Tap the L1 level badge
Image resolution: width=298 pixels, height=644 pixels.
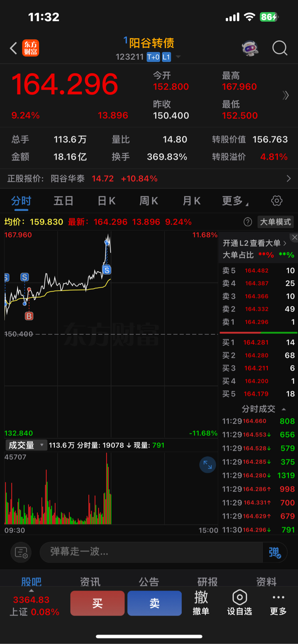point(166,57)
